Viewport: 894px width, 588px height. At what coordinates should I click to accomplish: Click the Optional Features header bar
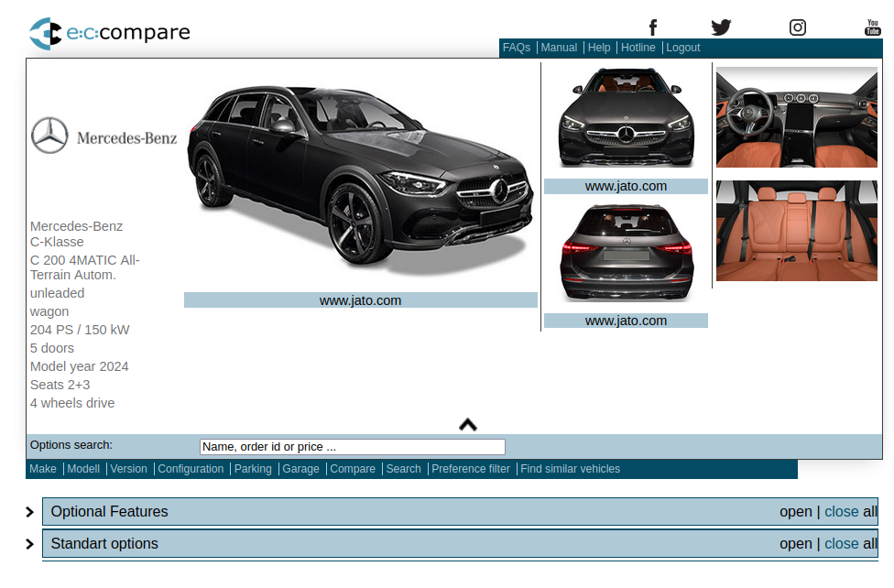[x=460, y=512]
